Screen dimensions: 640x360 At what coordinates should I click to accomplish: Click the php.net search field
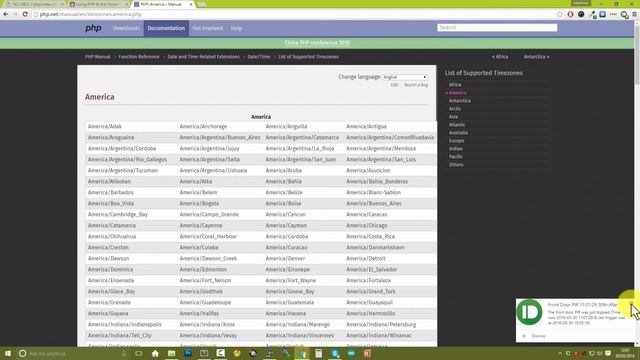point(497,27)
